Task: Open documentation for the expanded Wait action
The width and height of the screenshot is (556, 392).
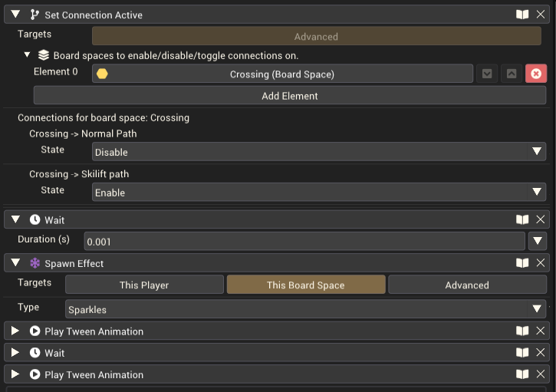Action: [x=522, y=219]
